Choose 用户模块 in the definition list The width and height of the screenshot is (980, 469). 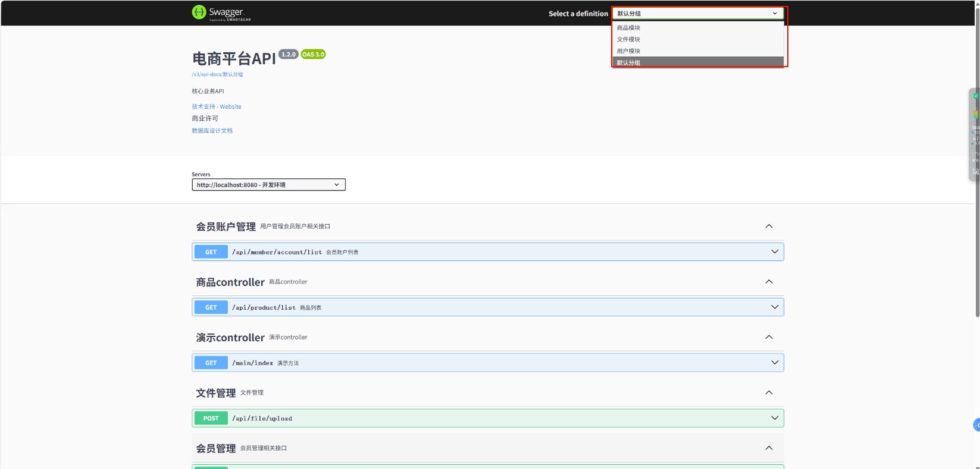point(628,51)
